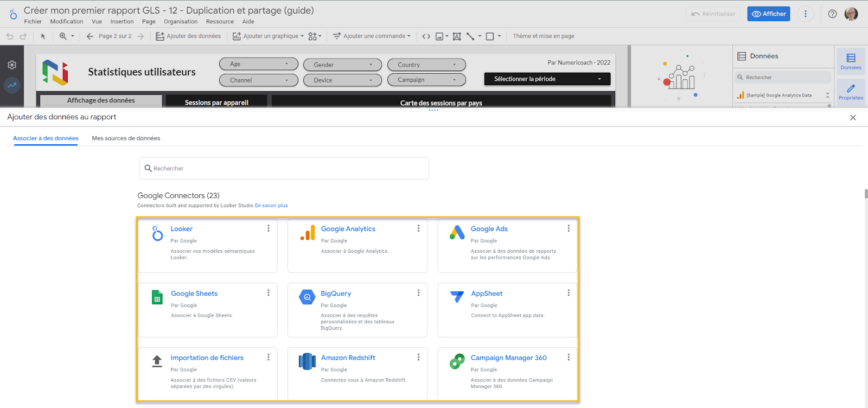Choose the Google Analytics connector
Viewport: 868px width, 408px height.
358,246
